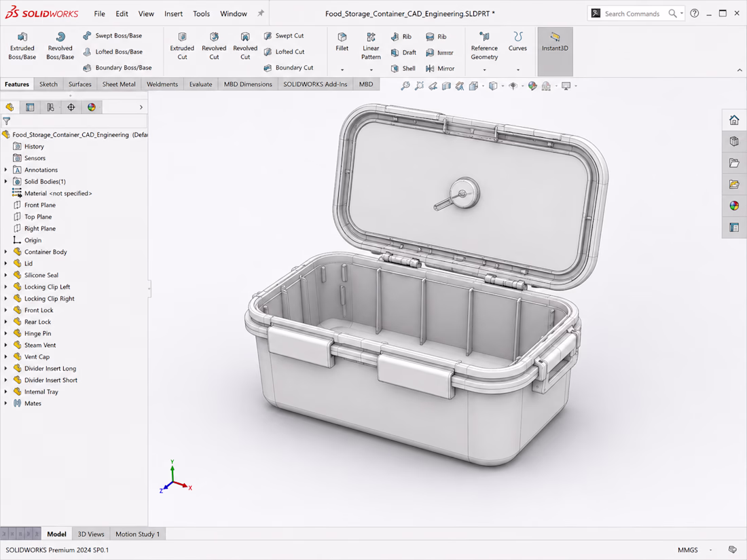The height and width of the screenshot is (560, 747).
Task: Choose Boundary Boss/Base
Action: tap(117, 68)
